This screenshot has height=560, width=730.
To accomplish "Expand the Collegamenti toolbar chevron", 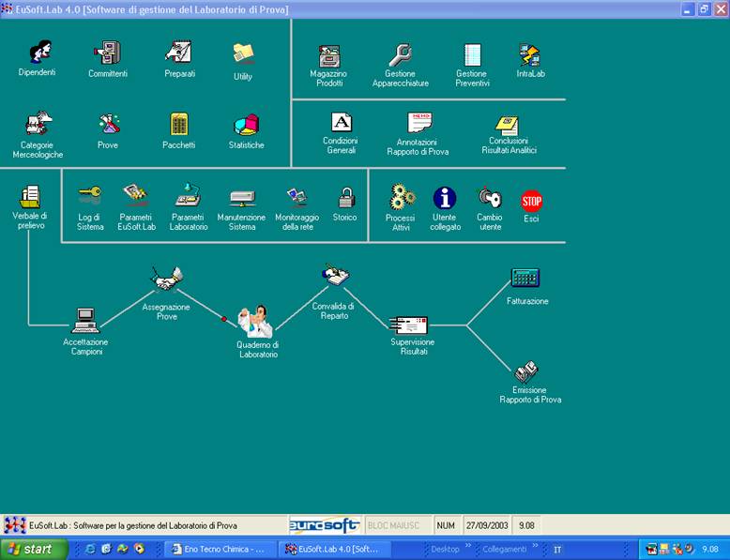I will [x=535, y=546].
